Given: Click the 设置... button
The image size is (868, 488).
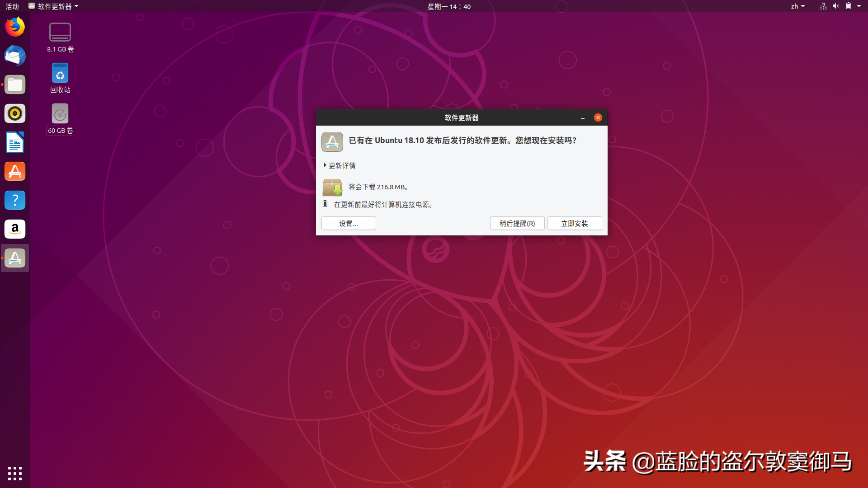Looking at the screenshot, I should [x=349, y=223].
